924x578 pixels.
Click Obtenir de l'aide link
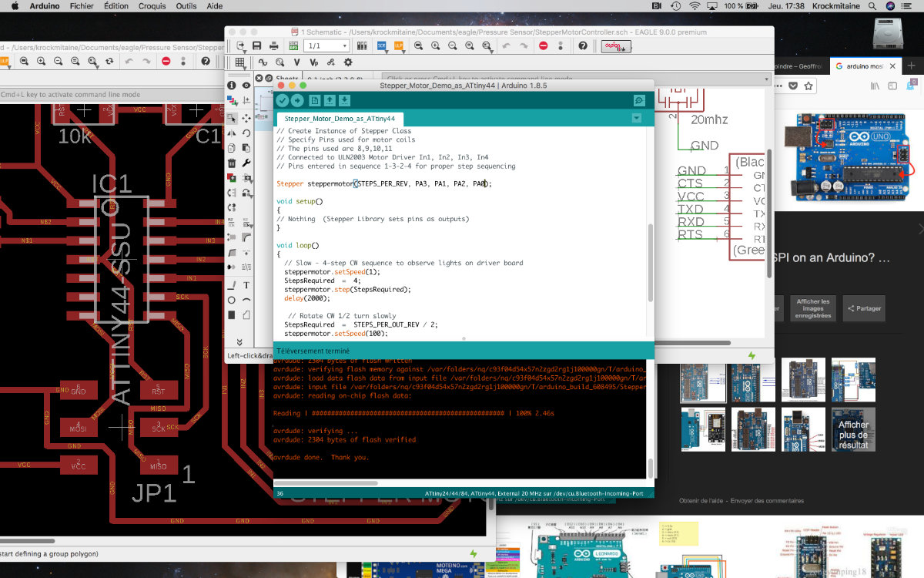[701, 501]
